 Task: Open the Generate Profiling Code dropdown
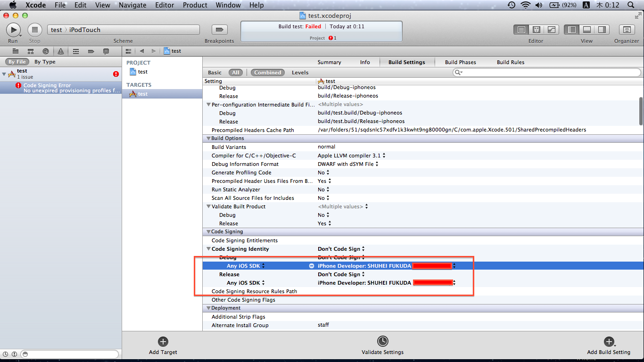coord(323,173)
